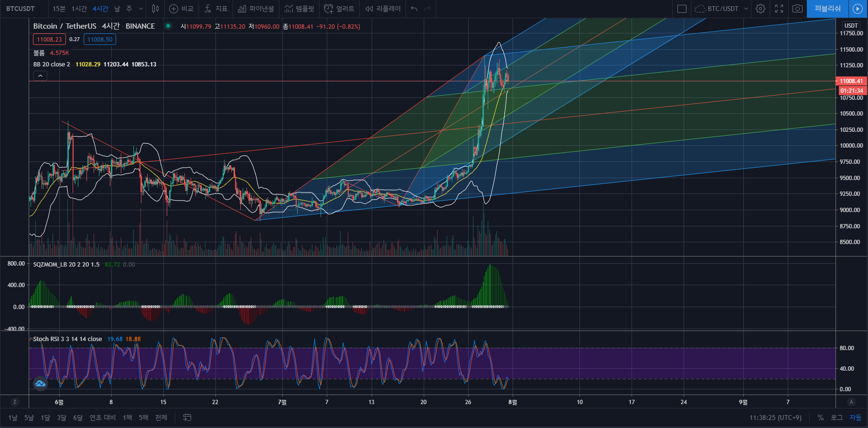The width and height of the screenshot is (868, 428).
Task: Set the range to 1날
Action: pyautogui.click(x=13, y=417)
